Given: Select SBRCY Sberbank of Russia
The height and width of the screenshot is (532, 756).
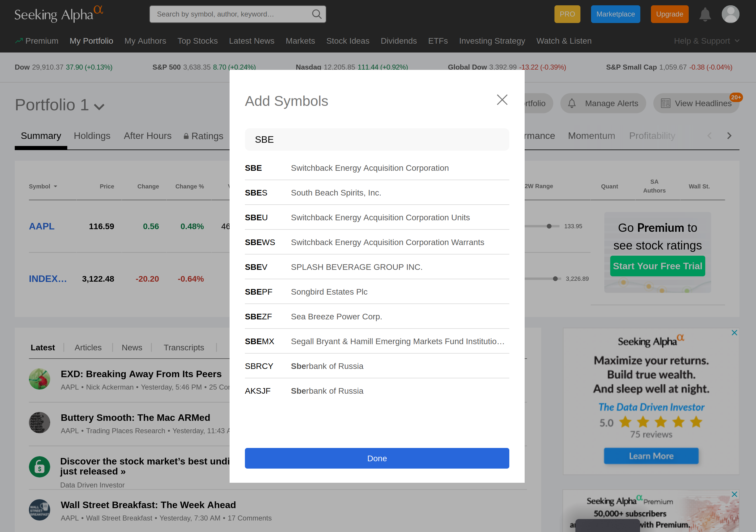Looking at the screenshot, I should [x=377, y=366].
